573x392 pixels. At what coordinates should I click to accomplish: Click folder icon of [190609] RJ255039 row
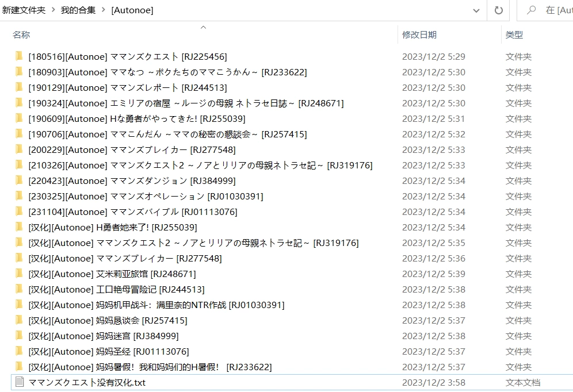pos(19,118)
